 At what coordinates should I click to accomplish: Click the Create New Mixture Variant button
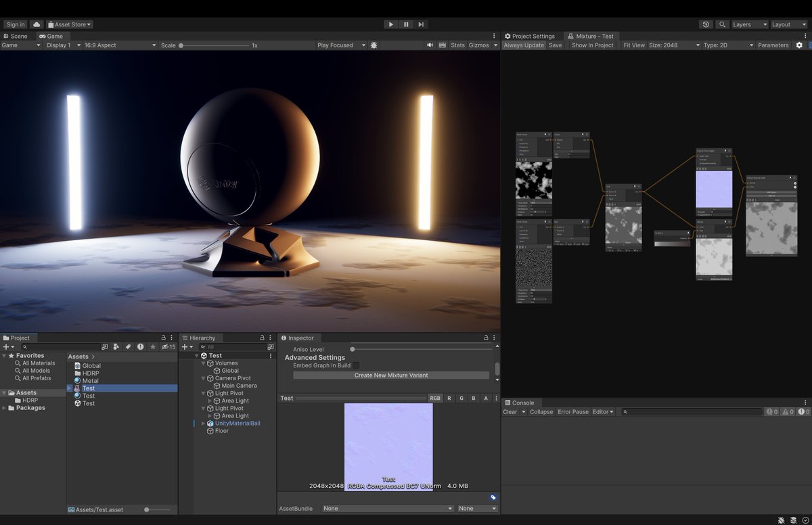click(x=389, y=375)
